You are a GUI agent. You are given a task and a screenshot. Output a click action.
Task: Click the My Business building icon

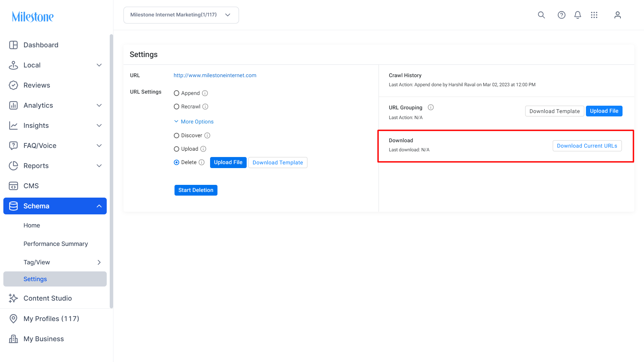13,339
